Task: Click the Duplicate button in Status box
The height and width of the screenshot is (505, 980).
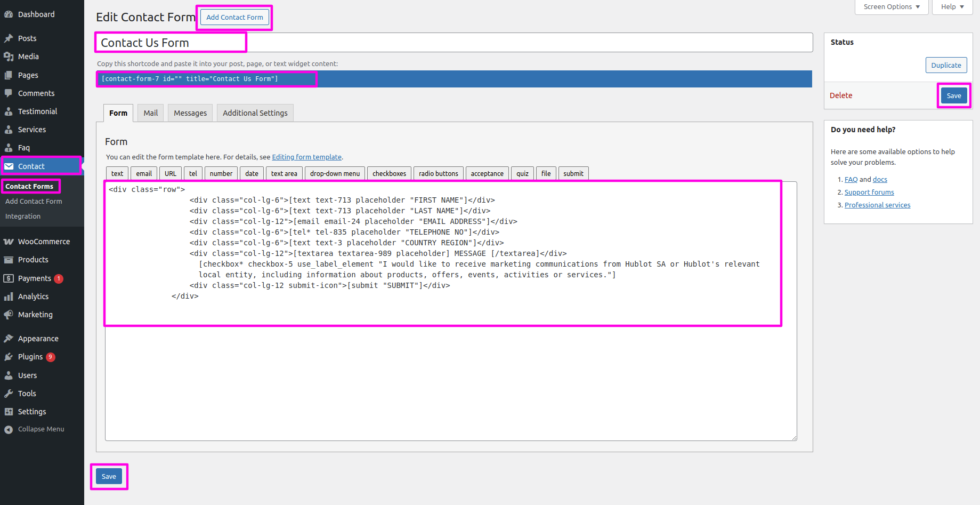Action: click(x=946, y=65)
